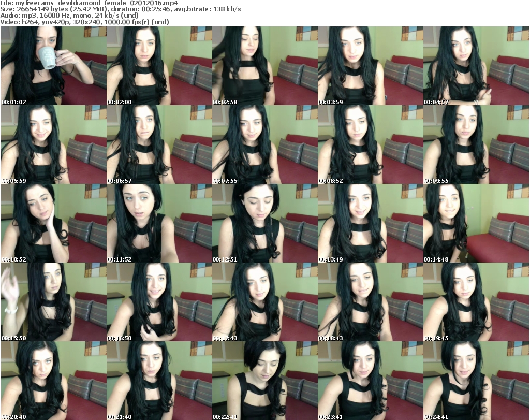Click the 00:19:45 thumbnail
Image resolution: width=530 pixels, height=420 pixels.
coord(476,302)
